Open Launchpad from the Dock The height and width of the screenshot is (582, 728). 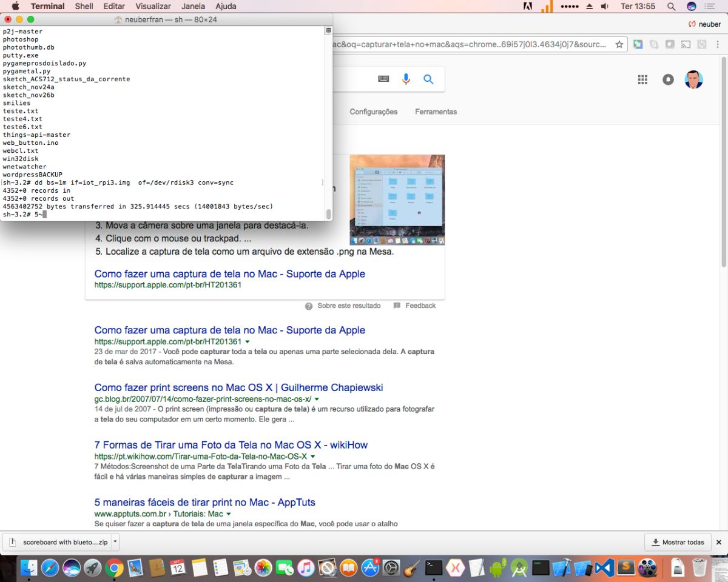click(x=93, y=568)
